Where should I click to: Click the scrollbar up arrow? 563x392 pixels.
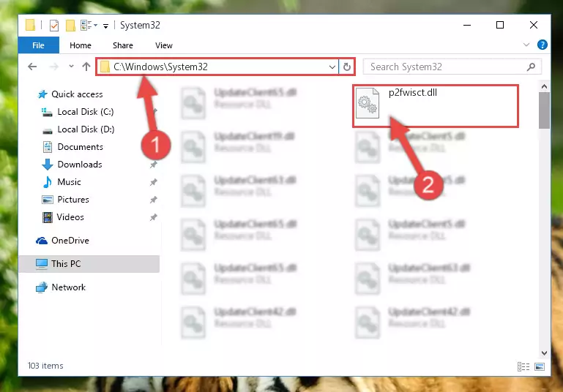[x=544, y=86]
